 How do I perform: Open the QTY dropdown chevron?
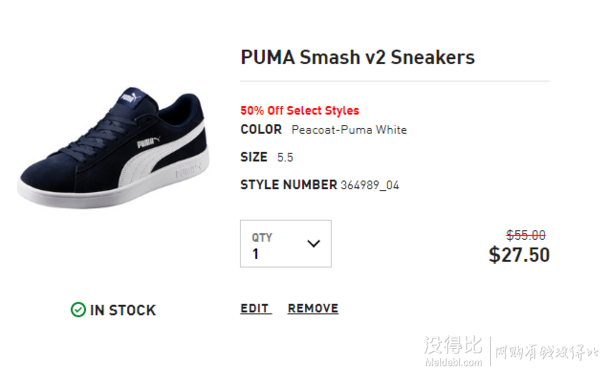(314, 244)
